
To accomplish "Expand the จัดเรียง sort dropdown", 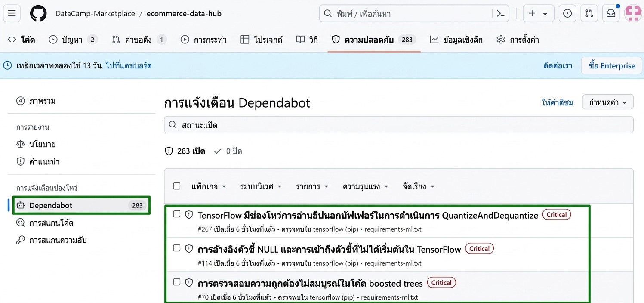I will pyautogui.click(x=419, y=186).
